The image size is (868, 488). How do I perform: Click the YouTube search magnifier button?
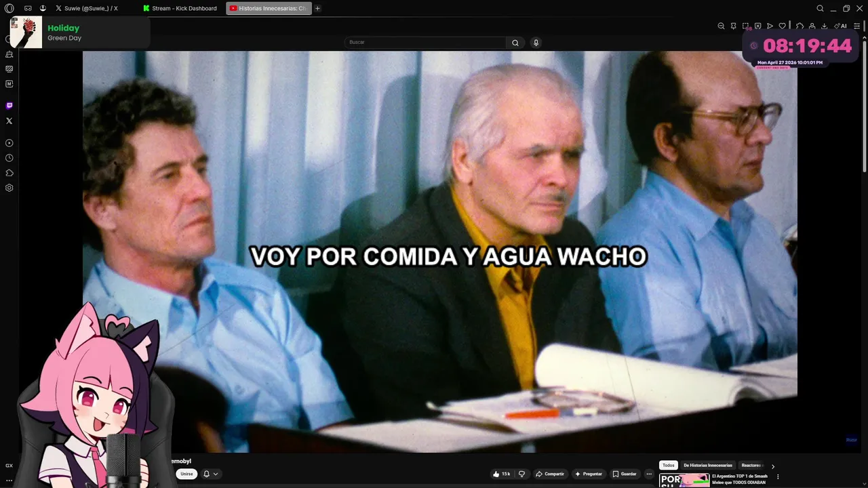[x=515, y=43]
